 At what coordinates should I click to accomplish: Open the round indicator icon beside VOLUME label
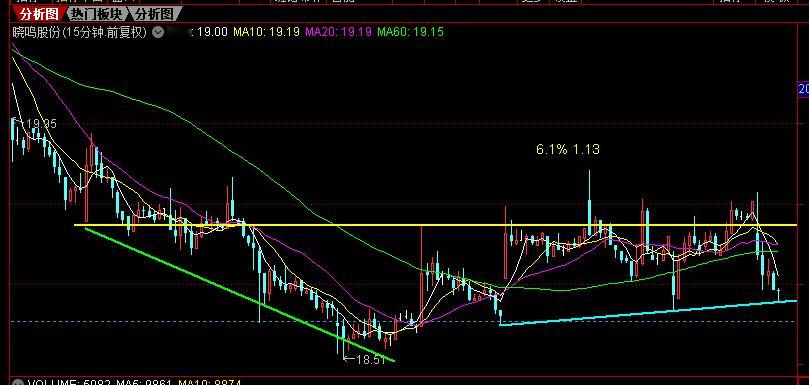pyautogui.click(x=19, y=383)
